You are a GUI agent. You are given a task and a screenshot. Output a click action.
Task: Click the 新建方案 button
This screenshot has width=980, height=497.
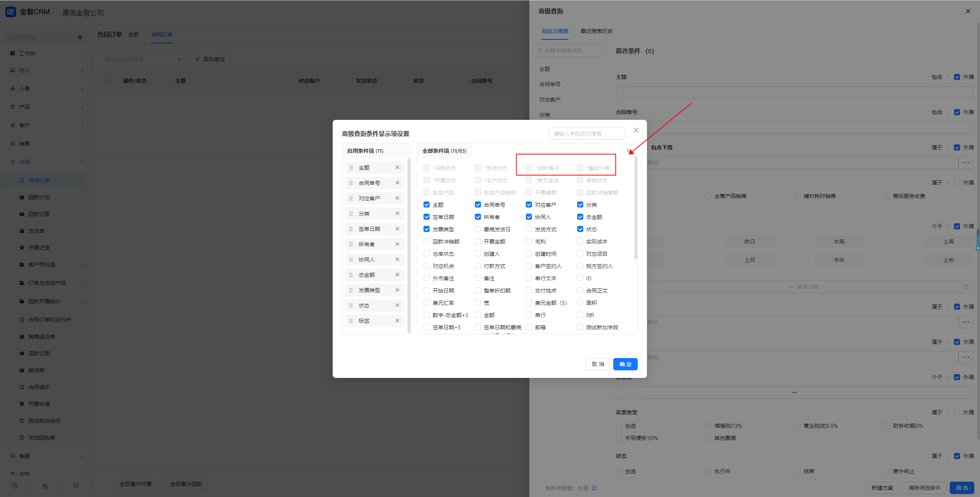click(x=882, y=488)
